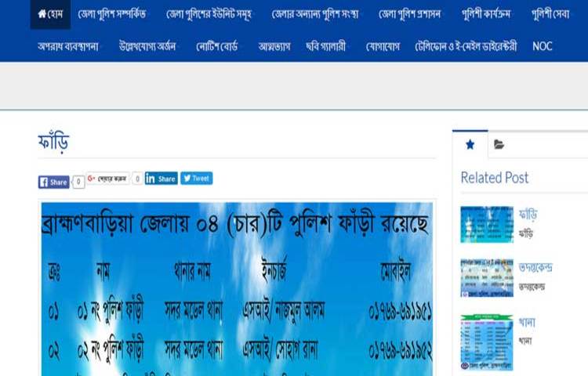Click ০১ নং পুলিশ ফাঁড়ী entry

click(111, 310)
